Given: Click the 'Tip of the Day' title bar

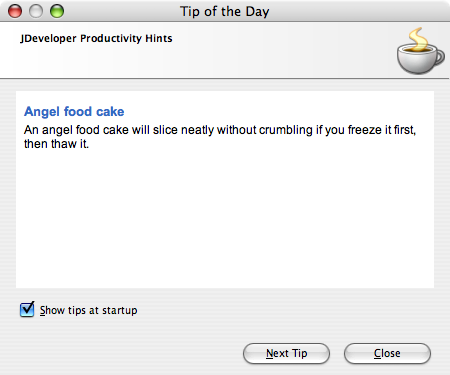Looking at the screenshot, I should (225, 11).
